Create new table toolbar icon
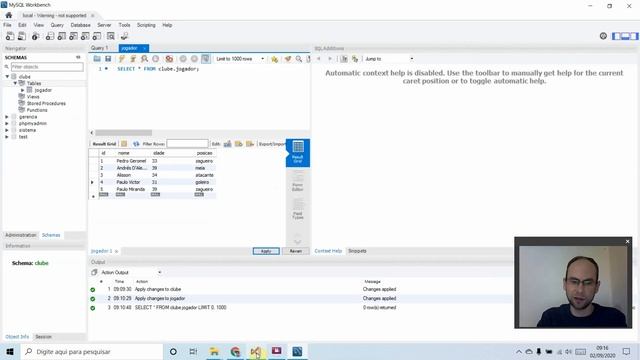The image size is (640, 360). coord(62,36)
